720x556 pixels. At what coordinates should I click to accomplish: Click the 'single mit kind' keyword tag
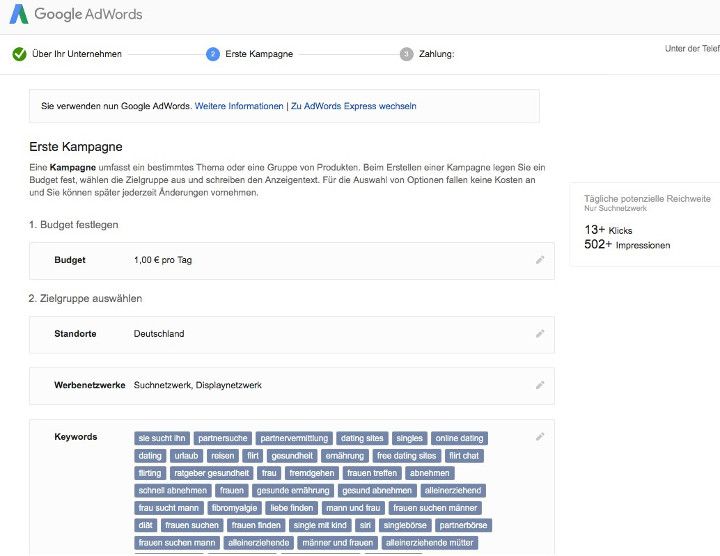[320, 525]
